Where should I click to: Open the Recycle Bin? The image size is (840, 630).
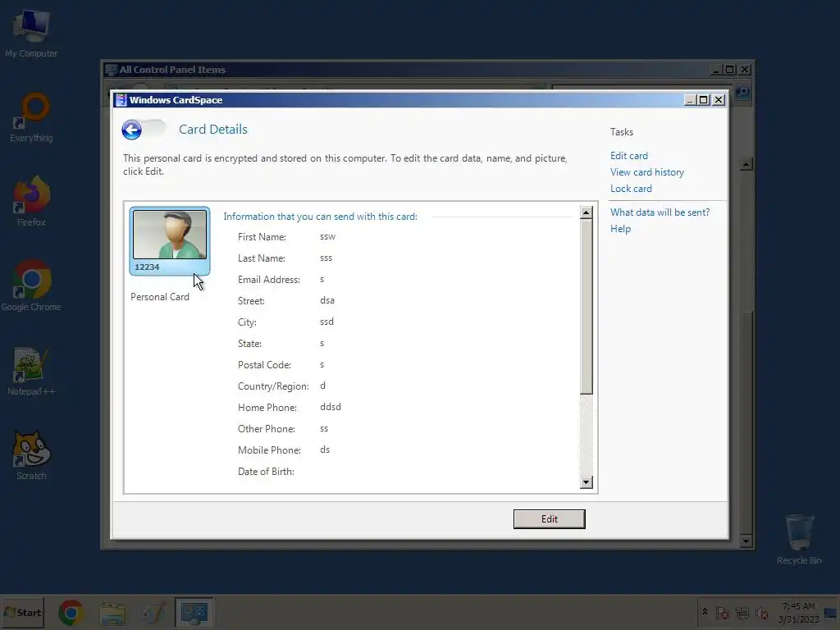pos(799,539)
